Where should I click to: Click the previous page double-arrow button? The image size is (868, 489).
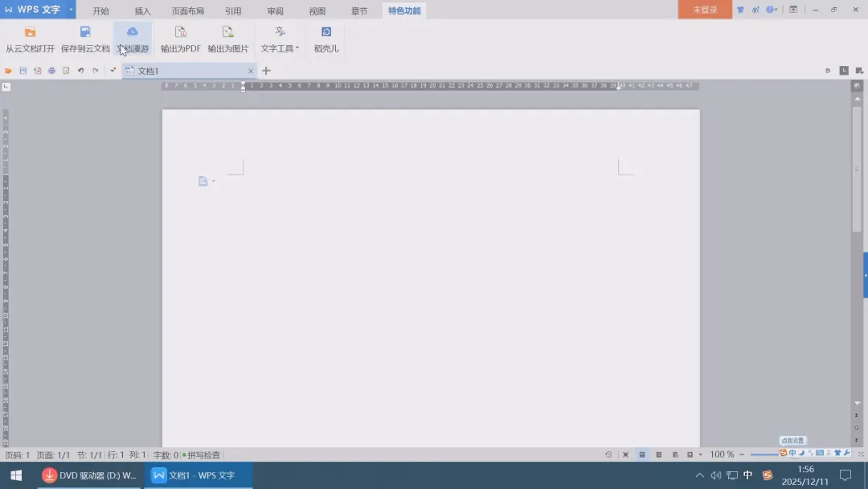point(857,415)
